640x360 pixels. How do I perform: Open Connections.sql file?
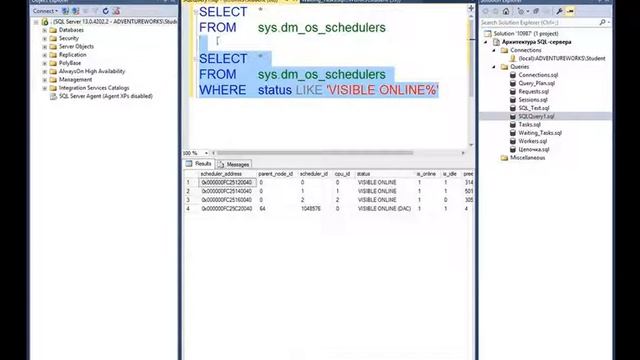point(538,75)
